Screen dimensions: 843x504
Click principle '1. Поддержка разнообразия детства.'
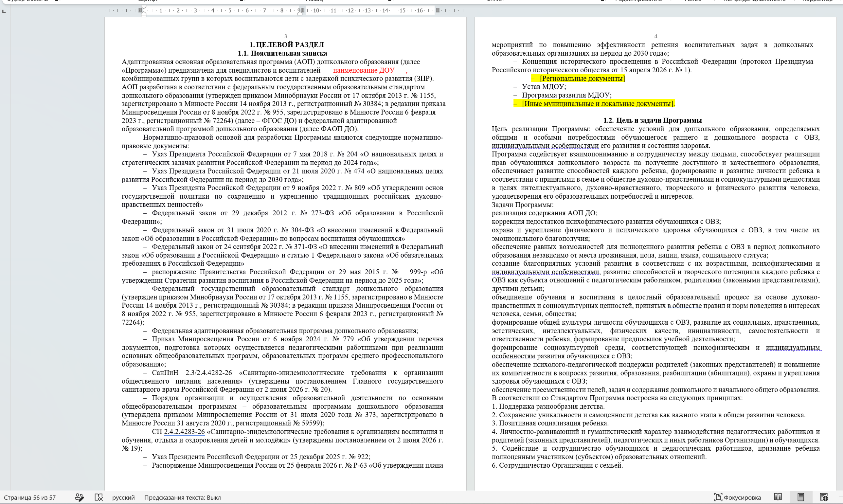pos(548,406)
